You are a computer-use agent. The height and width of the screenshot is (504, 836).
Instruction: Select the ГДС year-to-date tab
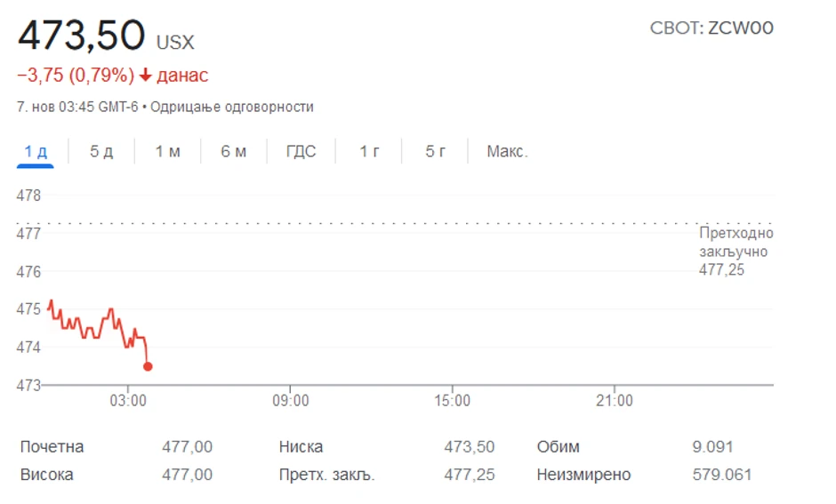pos(301,152)
